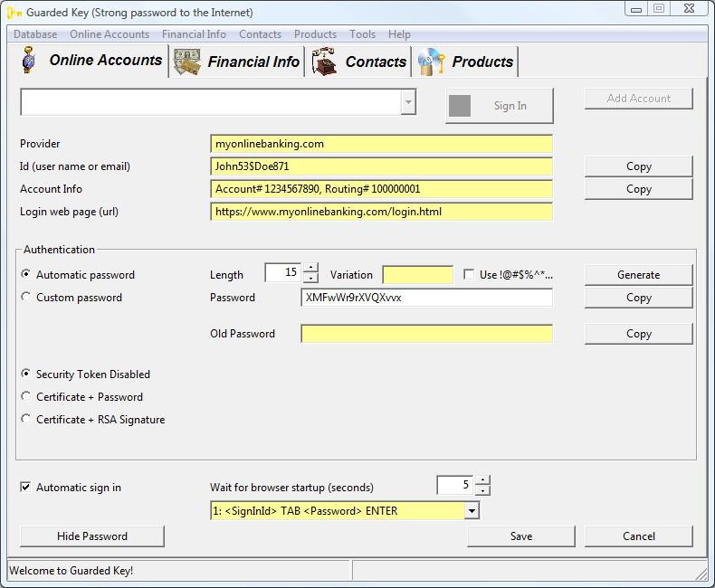Switch to the Contacts tab
The width and height of the screenshot is (715, 588).
click(x=358, y=62)
